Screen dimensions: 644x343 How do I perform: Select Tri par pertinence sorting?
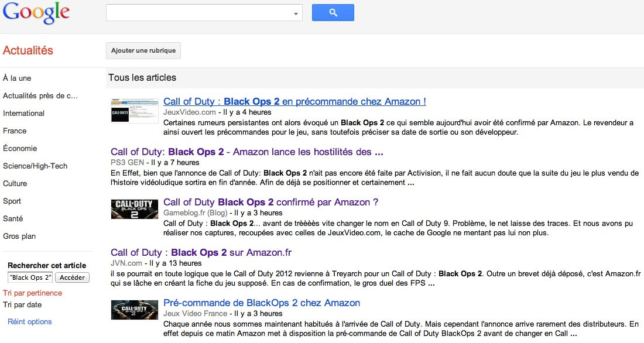32,293
